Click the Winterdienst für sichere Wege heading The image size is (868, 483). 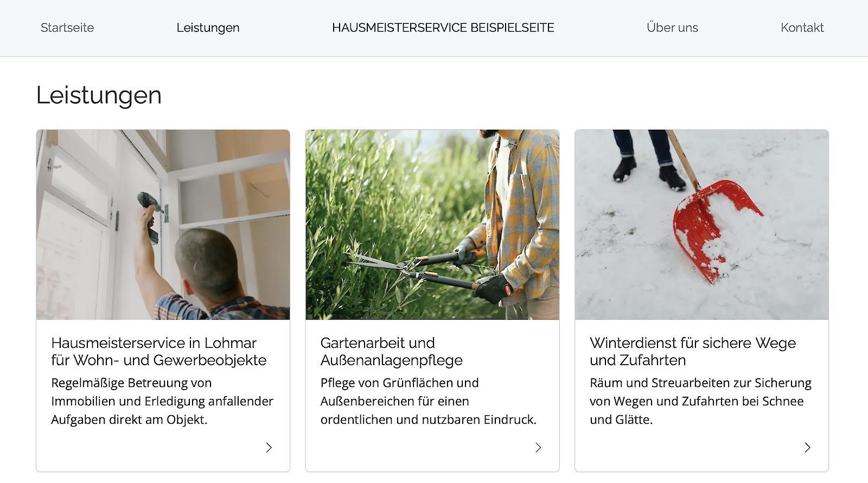[693, 352]
